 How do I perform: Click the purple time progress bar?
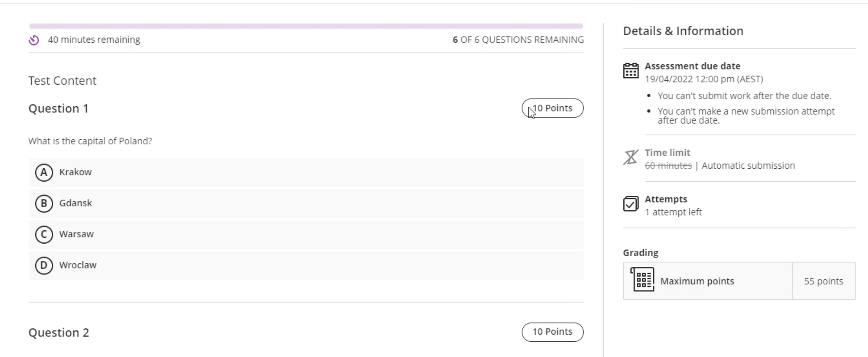(x=306, y=26)
